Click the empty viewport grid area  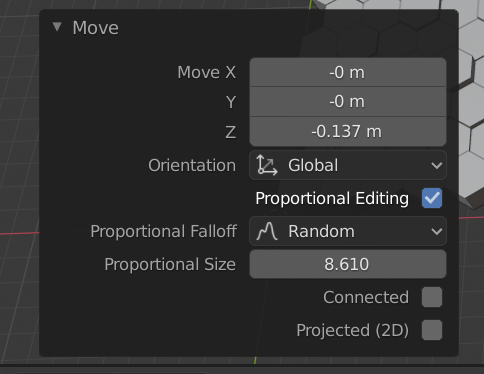tap(18, 133)
